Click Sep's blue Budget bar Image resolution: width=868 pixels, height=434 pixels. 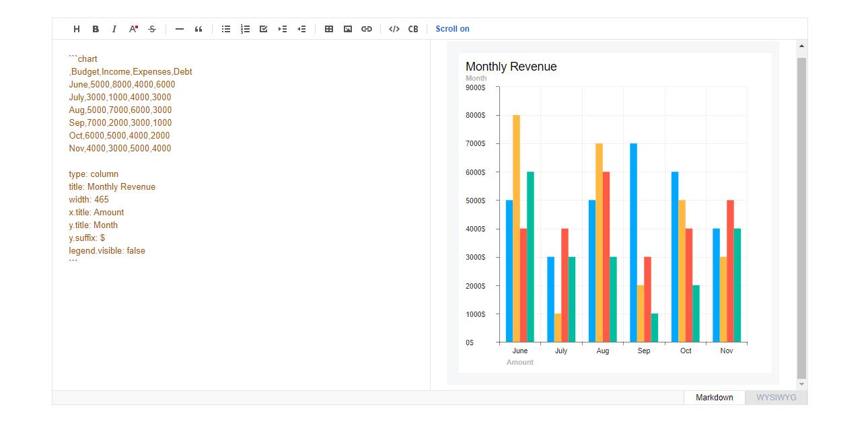(633, 243)
